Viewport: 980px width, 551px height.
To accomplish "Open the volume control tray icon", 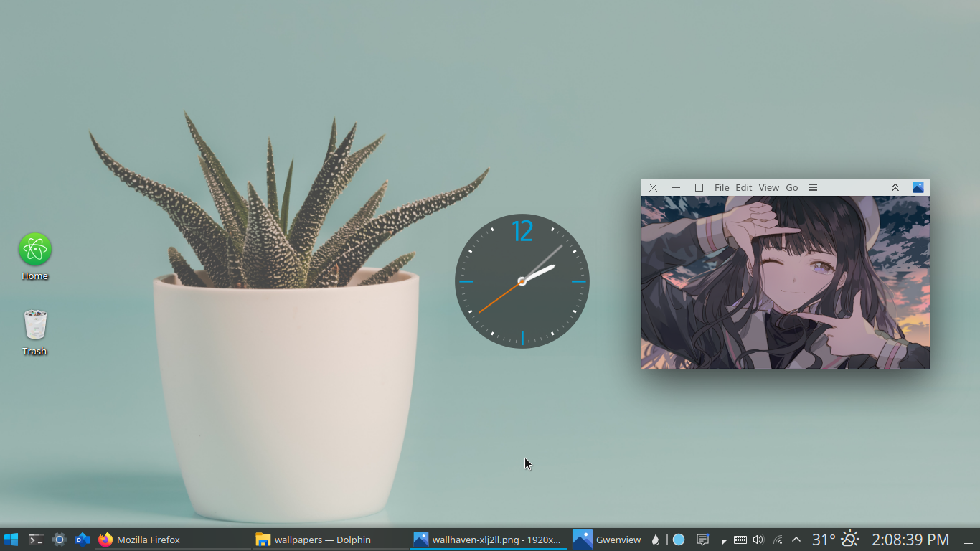I will [759, 540].
